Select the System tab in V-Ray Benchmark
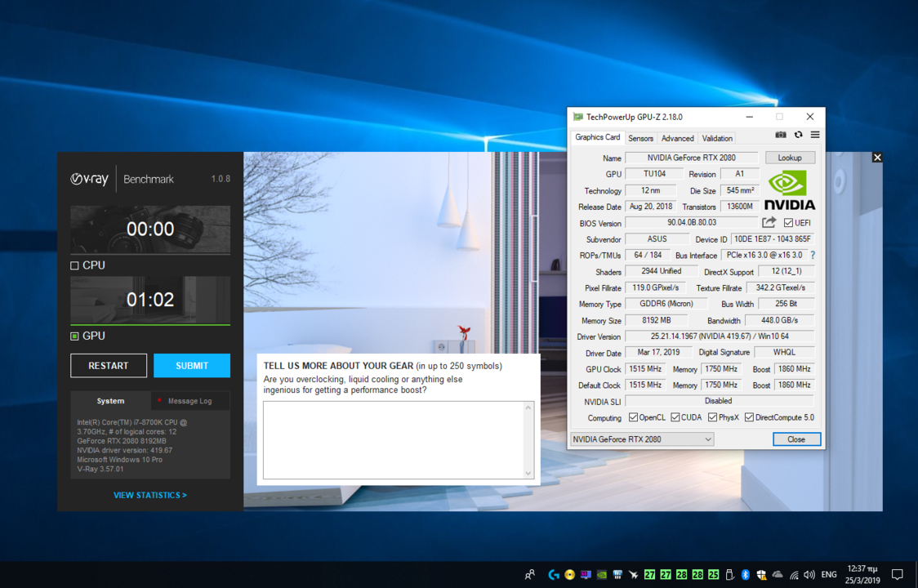This screenshot has height=588, width=918. 110,401
